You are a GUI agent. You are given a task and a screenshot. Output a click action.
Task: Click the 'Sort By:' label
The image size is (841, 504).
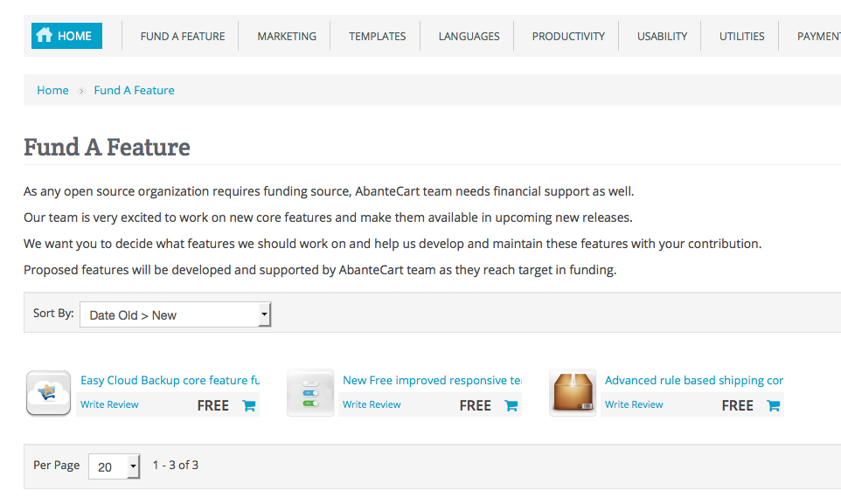[53, 313]
